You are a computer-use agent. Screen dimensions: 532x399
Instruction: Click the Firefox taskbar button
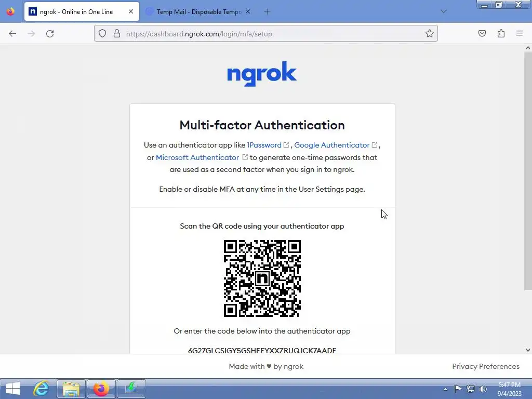click(101, 389)
